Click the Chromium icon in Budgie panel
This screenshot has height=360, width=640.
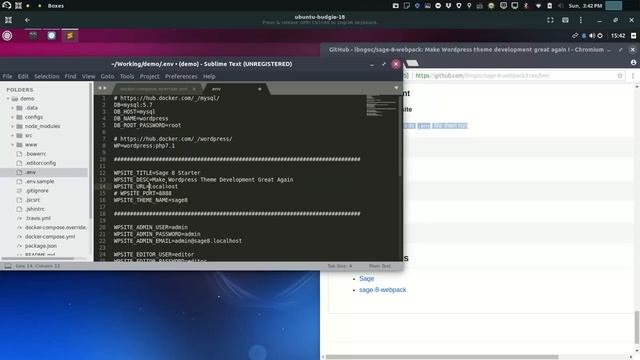coord(51,36)
